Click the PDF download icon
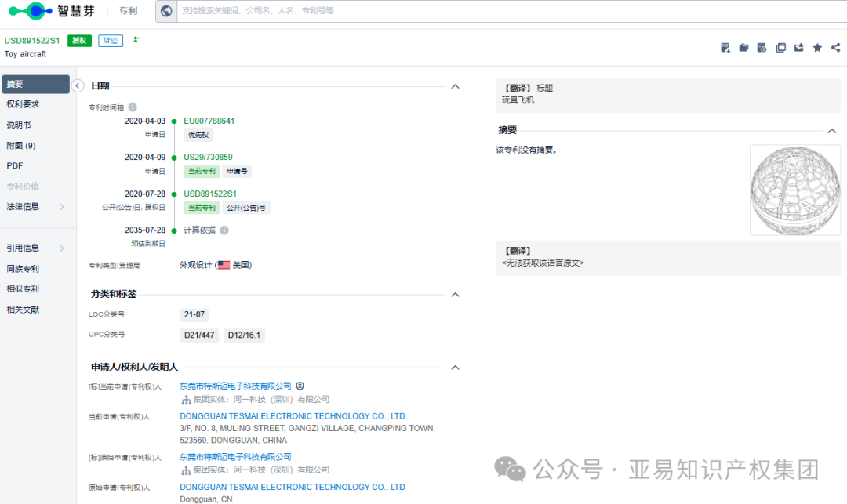Screen dimensions: 847x504 (725, 48)
